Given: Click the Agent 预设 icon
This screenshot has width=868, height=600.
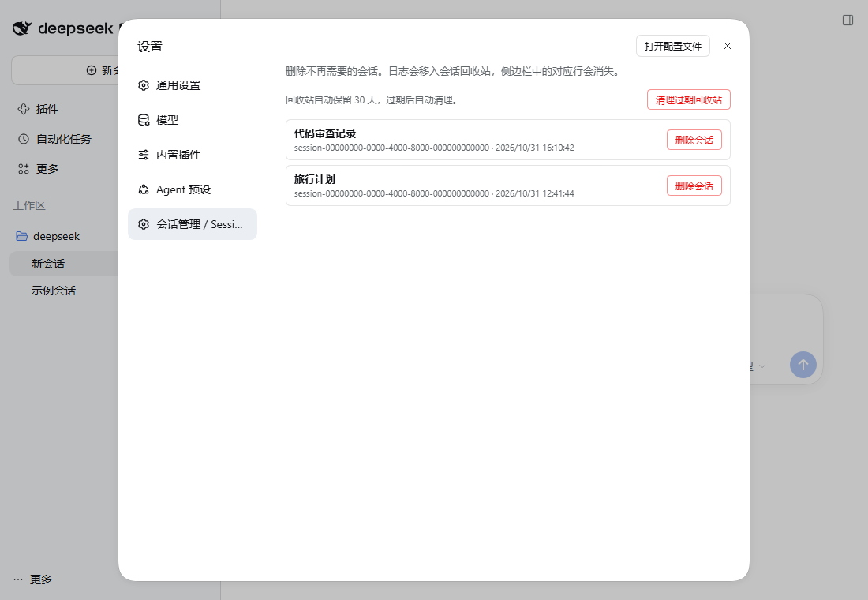Looking at the screenshot, I should coord(144,189).
